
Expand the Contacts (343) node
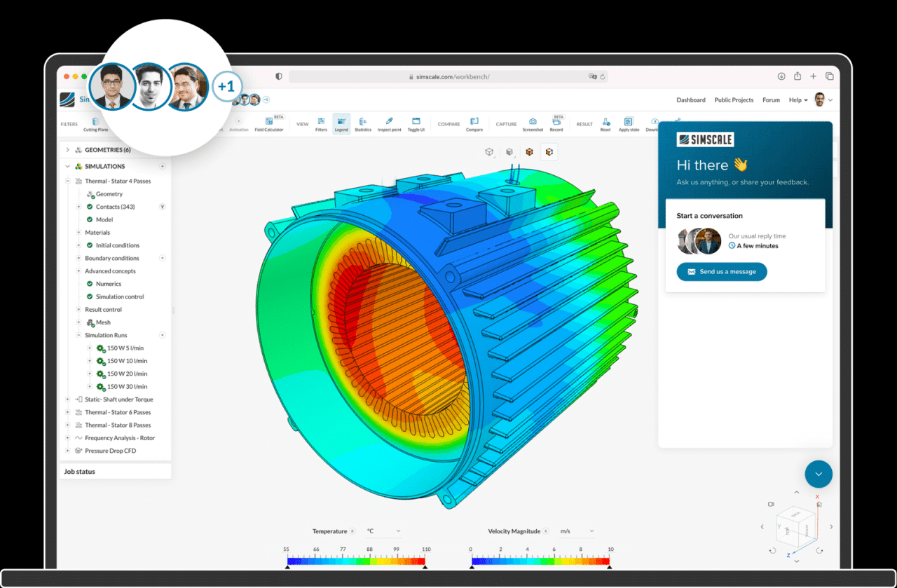(78, 207)
